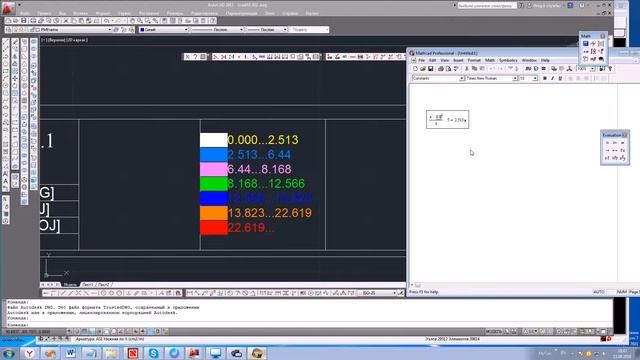640x360 pixels.
Task: Click Cut icon in Mathcad toolbar
Action: [x=467, y=69]
